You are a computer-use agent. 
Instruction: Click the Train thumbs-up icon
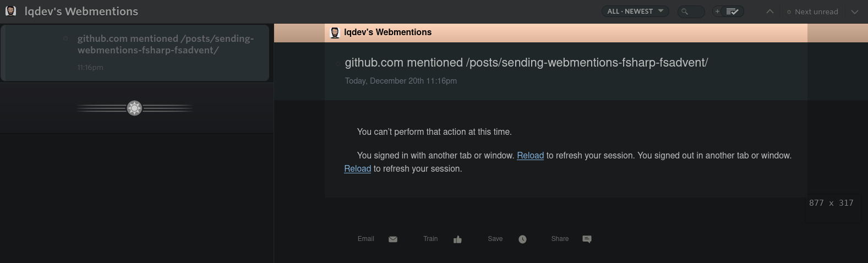457,239
